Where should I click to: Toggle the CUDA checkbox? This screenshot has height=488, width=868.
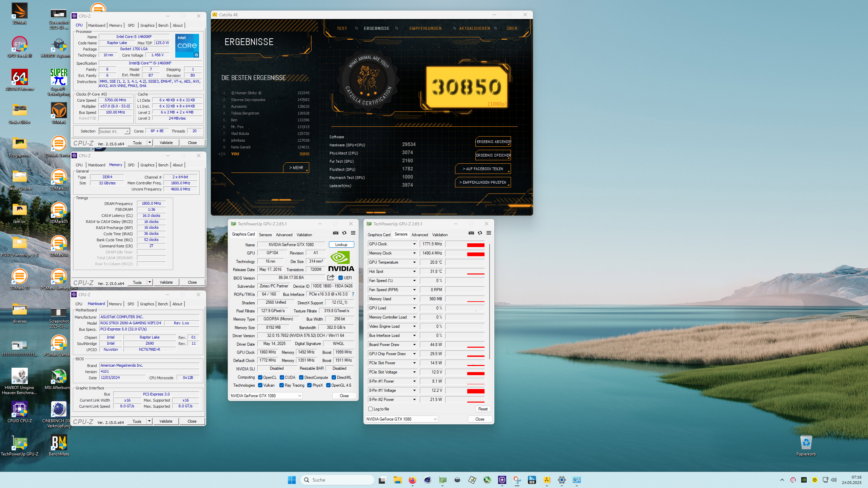(282, 378)
